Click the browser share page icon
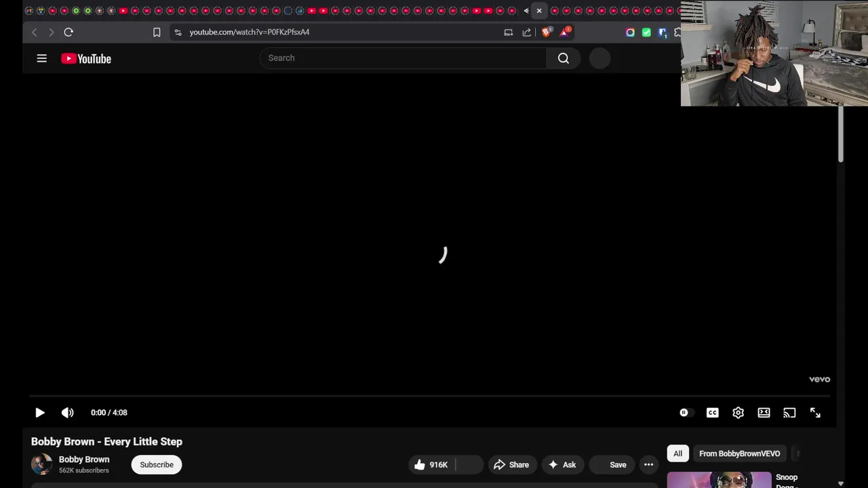868x488 pixels. (527, 32)
